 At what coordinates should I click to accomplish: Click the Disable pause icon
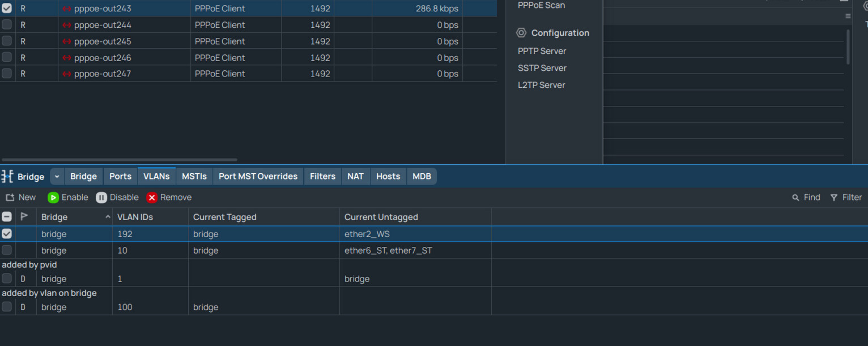101,198
